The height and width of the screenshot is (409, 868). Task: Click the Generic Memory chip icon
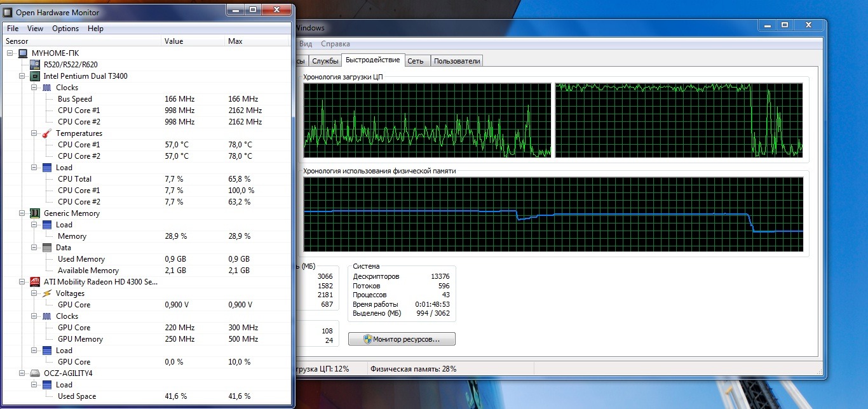[35, 213]
